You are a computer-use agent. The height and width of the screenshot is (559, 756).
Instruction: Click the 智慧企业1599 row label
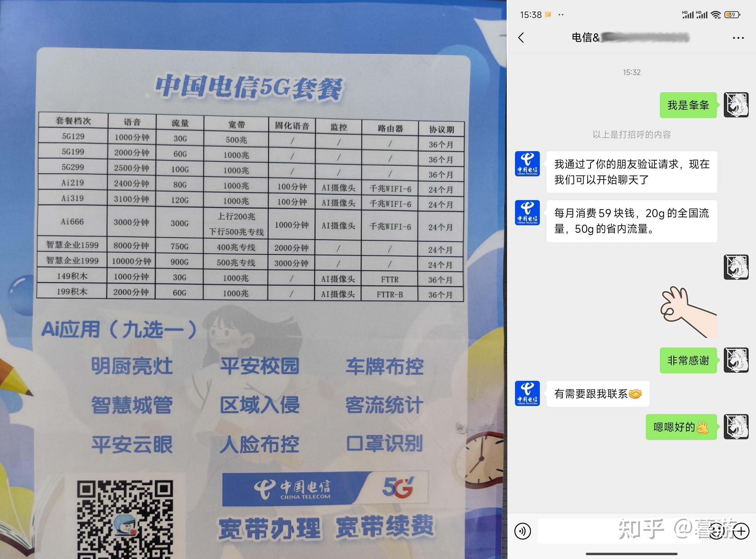[72, 245]
